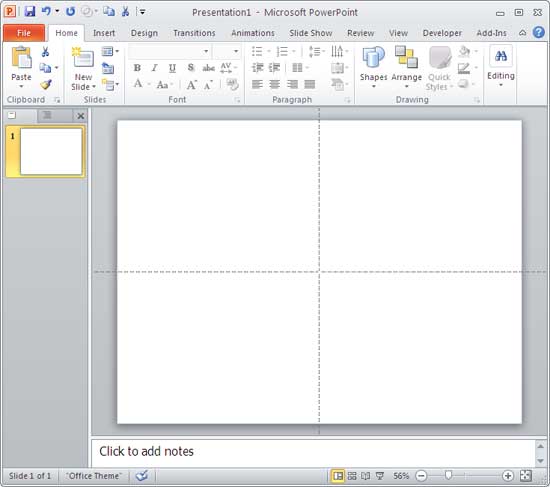Screen dimensions: 550x487
Task: Select the Shapes gallery icon
Action: coord(373,58)
